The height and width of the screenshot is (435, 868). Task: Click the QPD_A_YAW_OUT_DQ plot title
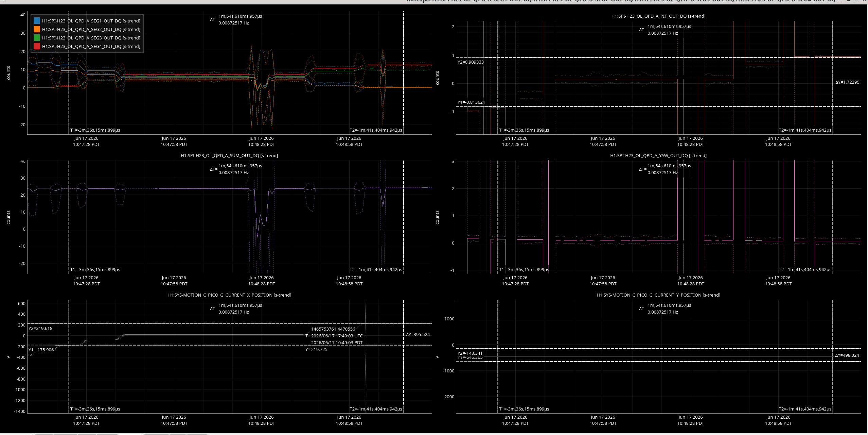[x=658, y=155]
